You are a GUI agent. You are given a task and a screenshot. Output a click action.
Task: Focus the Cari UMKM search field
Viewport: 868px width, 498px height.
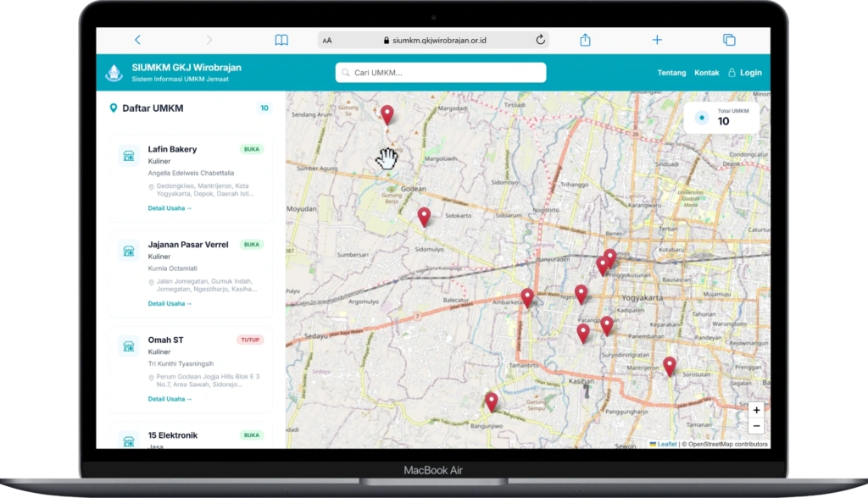(441, 73)
